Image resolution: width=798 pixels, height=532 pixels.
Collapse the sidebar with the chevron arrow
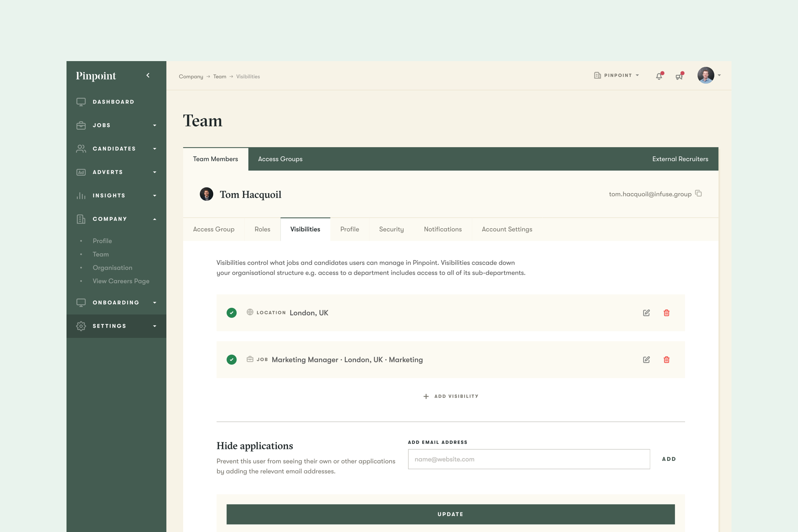click(x=148, y=75)
